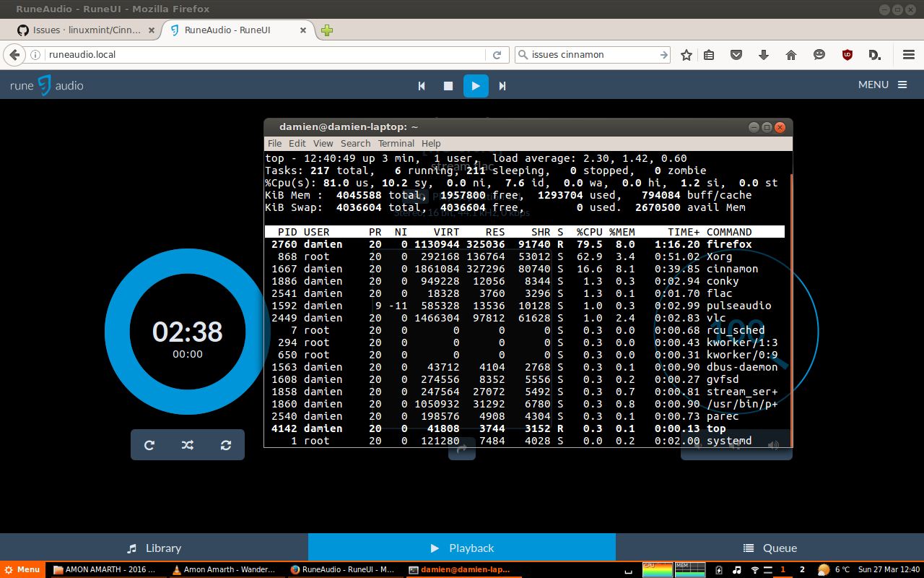Toggle the single/refresh mode button
This screenshot has width=924, height=578.
click(226, 445)
